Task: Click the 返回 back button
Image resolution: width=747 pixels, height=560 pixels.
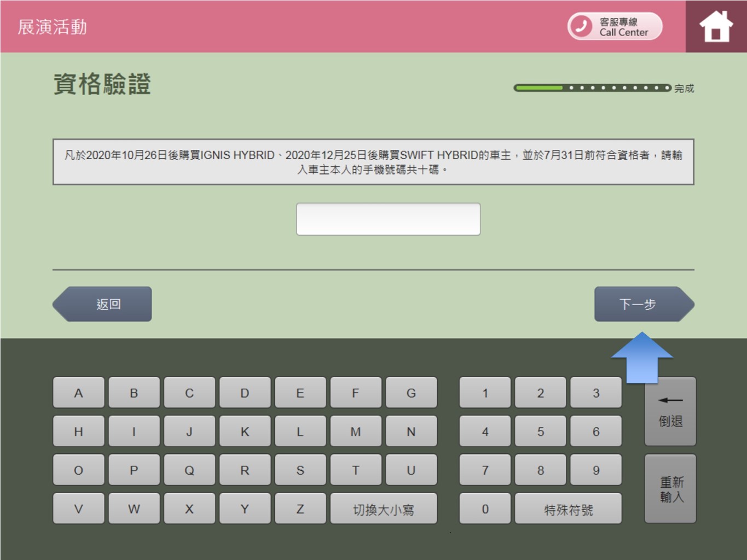Action: [x=103, y=304]
